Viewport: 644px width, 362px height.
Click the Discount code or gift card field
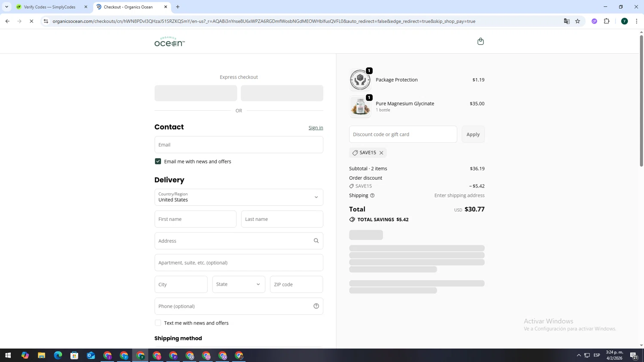coord(403,134)
